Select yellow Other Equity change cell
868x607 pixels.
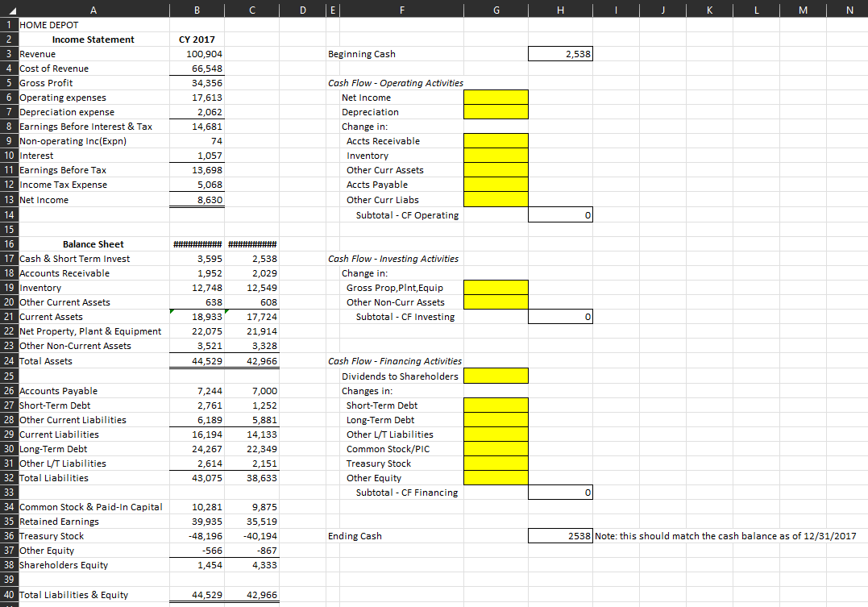496,477
